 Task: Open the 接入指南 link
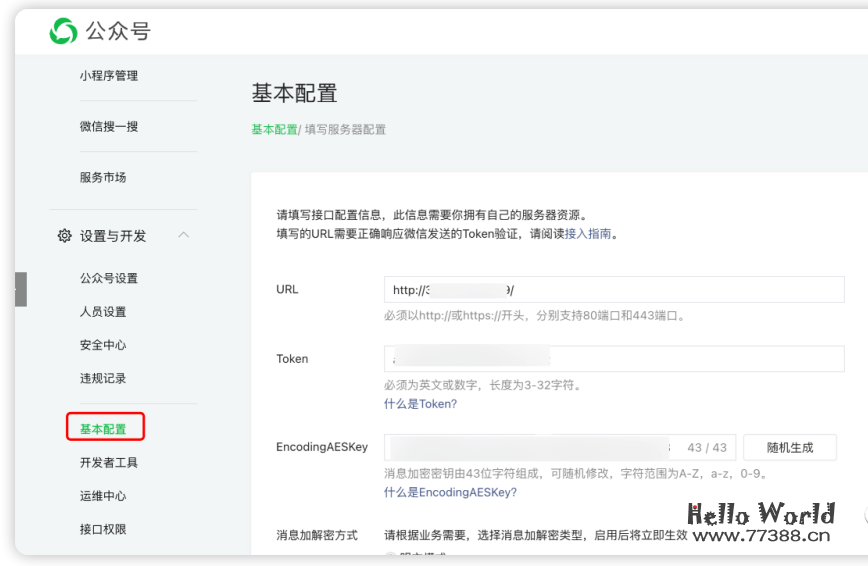pyautogui.click(x=587, y=234)
